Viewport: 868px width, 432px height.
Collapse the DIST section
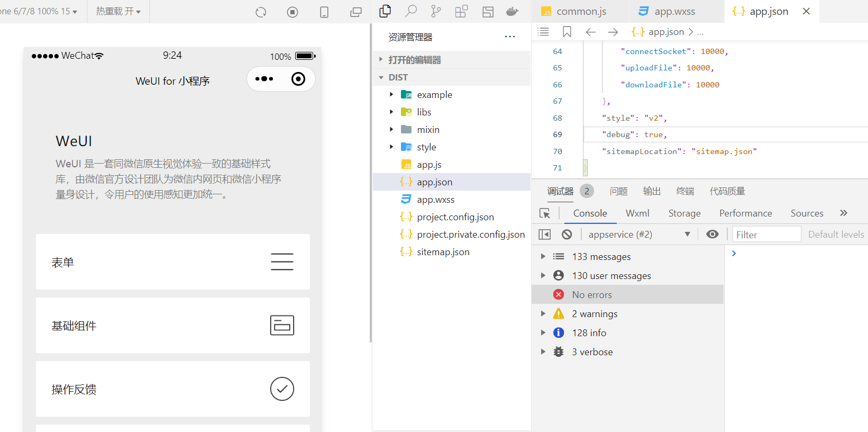pos(452,77)
